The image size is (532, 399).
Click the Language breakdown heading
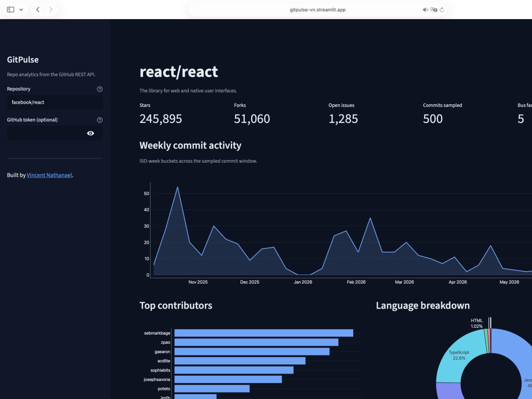click(423, 306)
